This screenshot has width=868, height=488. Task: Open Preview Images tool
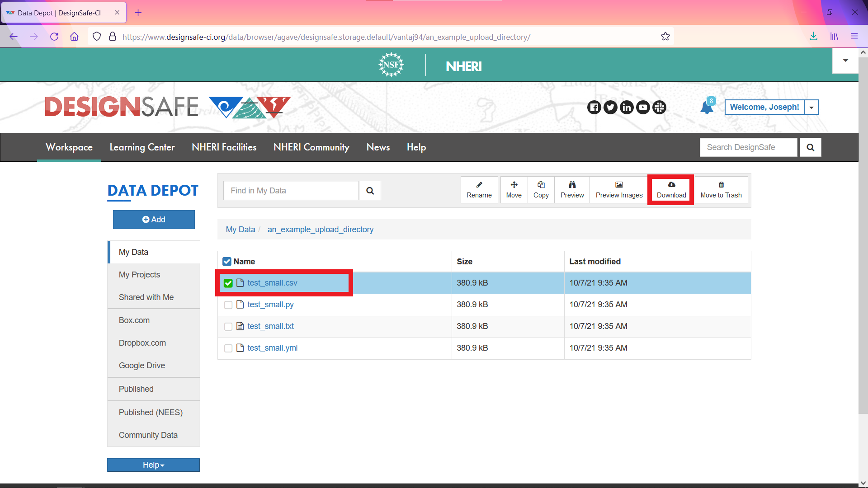click(x=618, y=189)
